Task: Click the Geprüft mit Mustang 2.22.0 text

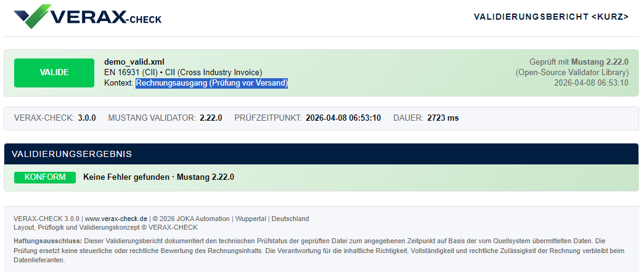Action: tap(579, 62)
